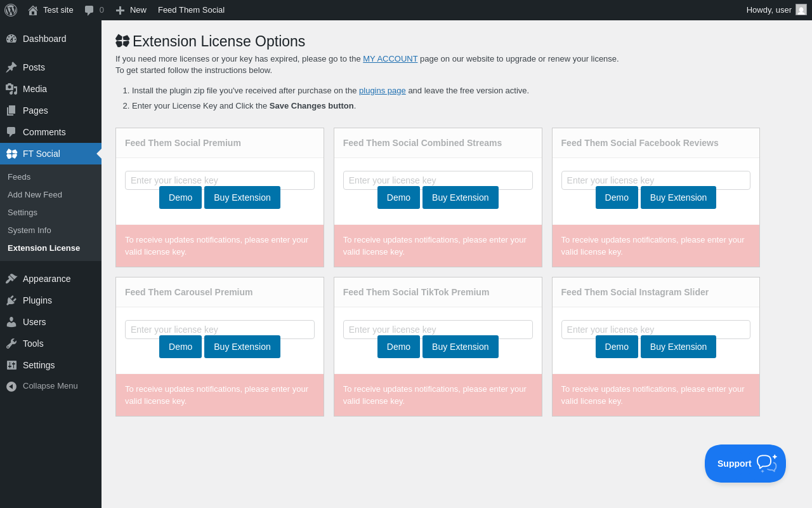
Task: Open Feed Them Social admin bar menu
Action: (x=191, y=10)
